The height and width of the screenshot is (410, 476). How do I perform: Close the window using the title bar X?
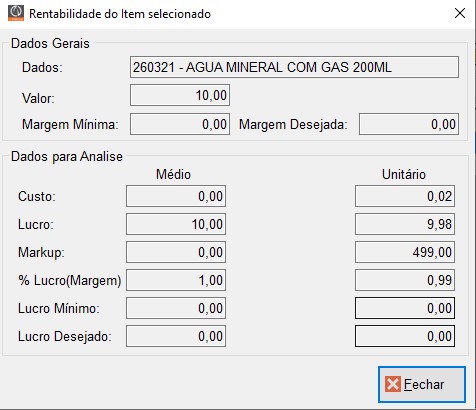[x=460, y=13]
